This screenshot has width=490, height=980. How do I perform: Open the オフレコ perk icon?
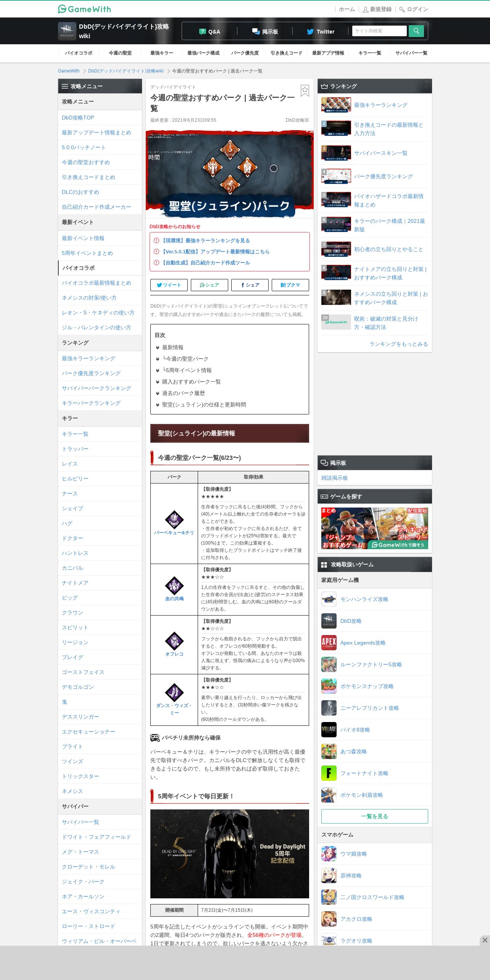tap(174, 641)
